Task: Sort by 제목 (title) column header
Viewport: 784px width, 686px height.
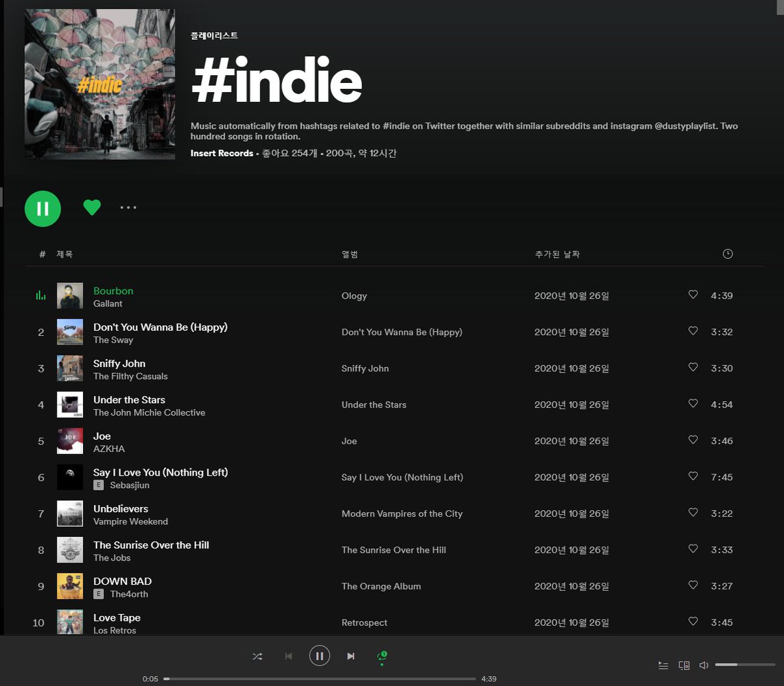Action: (x=65, y=254)
